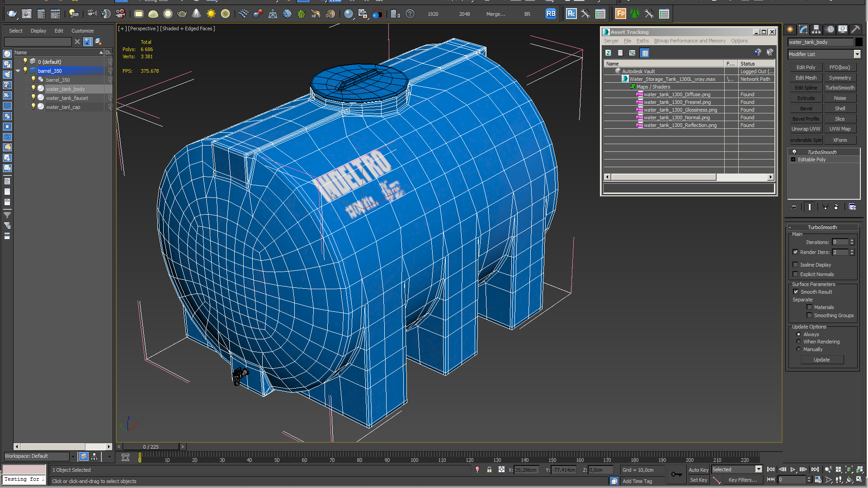Open Display menu in scene explorer

tap(38, 31)
